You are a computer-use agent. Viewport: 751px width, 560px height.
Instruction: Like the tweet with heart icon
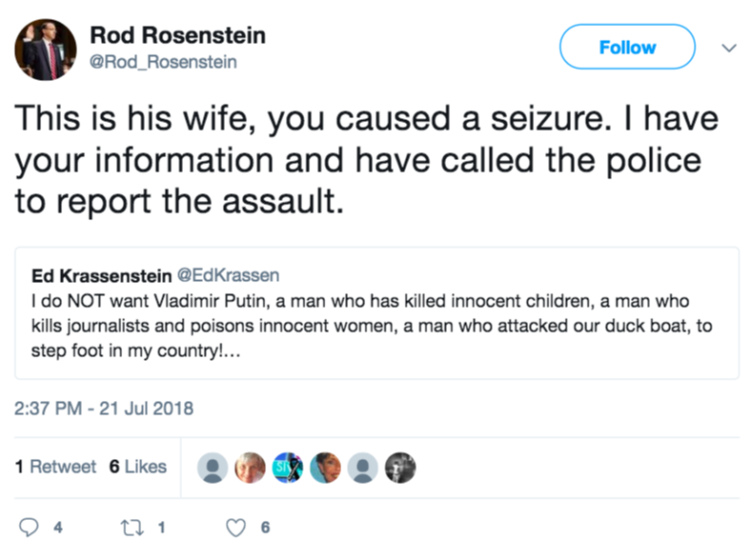pyautogui.click(x=236, y=527)
